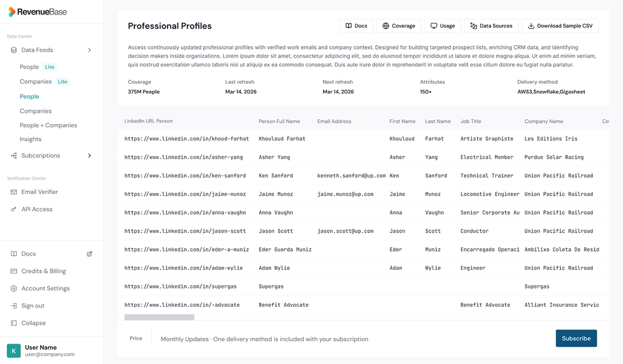This screenshot has height=364, width=623.
Task: Click the Coverage globe icon
Action: (384, 25)
